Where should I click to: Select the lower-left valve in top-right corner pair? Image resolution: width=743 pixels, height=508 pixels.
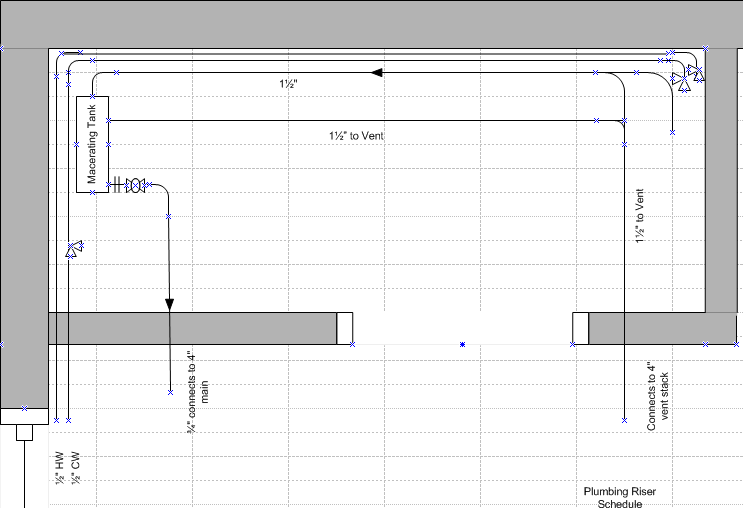pos(682,82)
